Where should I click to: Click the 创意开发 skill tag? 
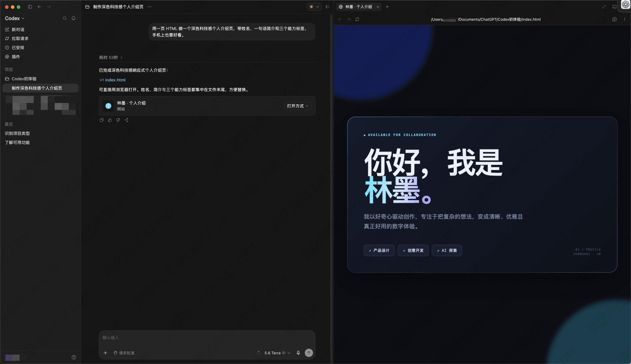pyautogui.click(x=413, y=250)
